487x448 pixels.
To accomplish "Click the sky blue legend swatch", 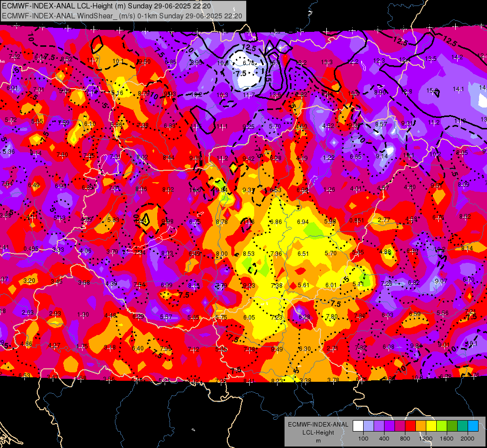I will click(473, 426).
